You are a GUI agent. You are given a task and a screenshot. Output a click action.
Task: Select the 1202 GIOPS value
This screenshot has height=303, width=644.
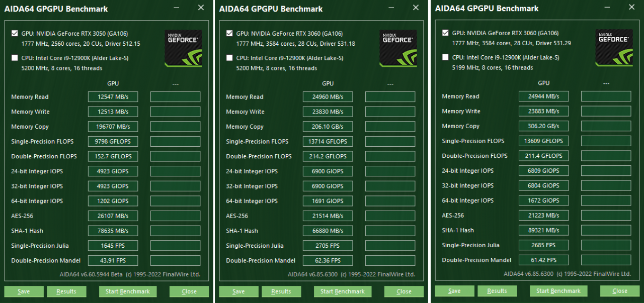[x=113, y=201]
